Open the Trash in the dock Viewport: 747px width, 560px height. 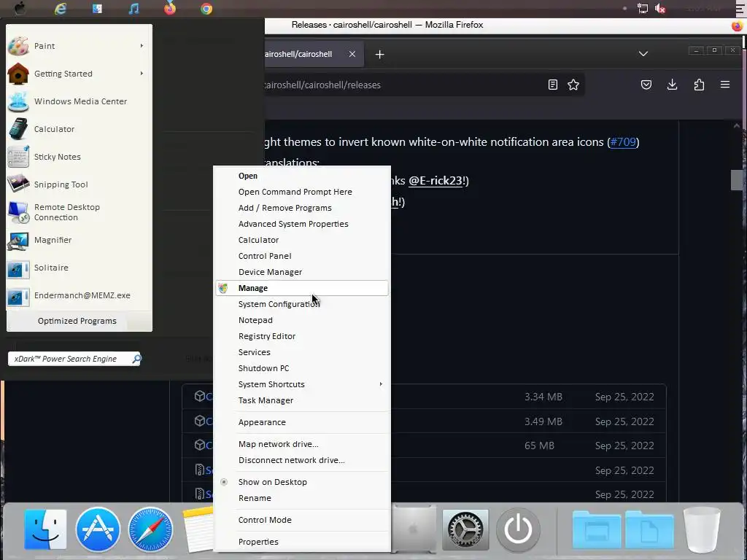702,529
